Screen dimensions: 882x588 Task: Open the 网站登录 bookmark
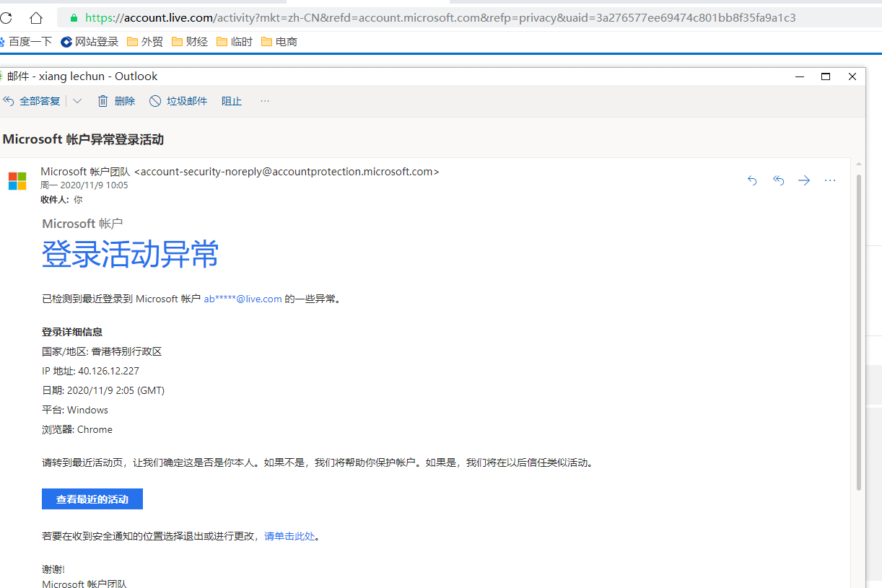pyautogui.click(x=89, y=42)
